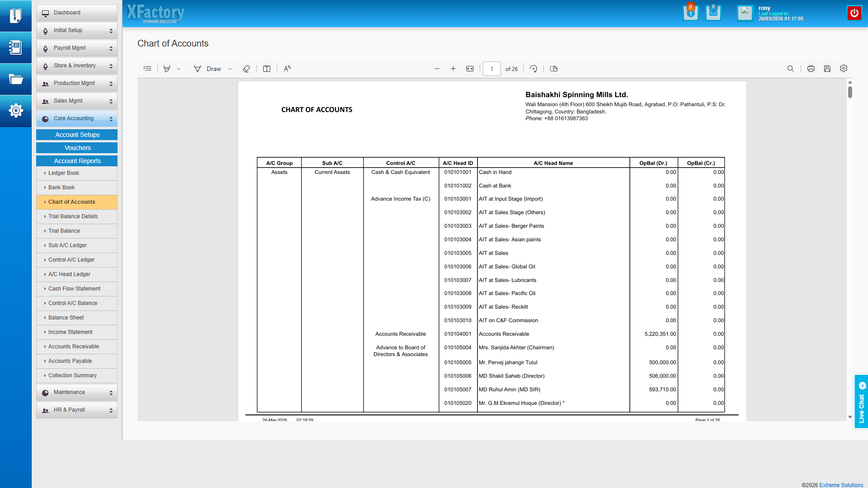Open the Trial Balance report
Viewport: 868px width, 488px height.
coord(64,231)
